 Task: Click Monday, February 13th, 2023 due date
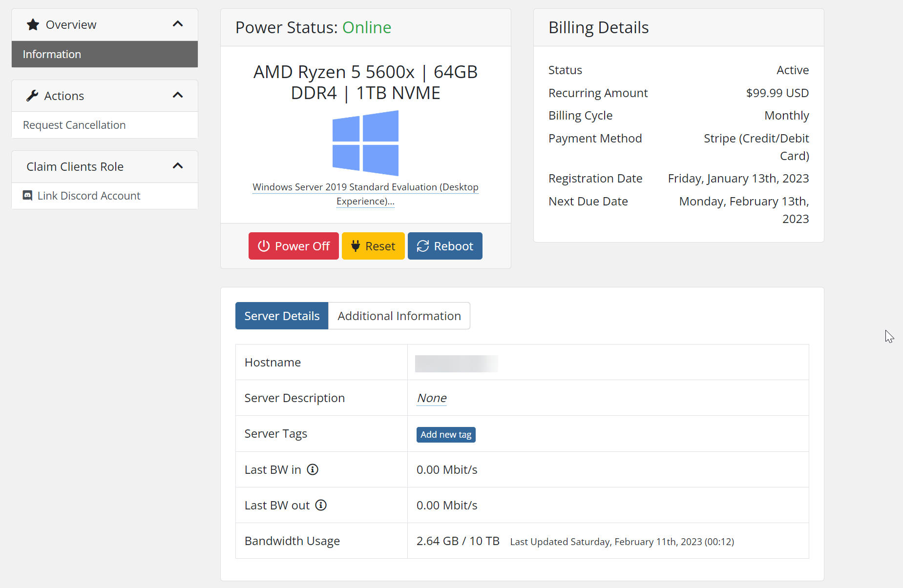pyautogui.click(x=744, y=210)
